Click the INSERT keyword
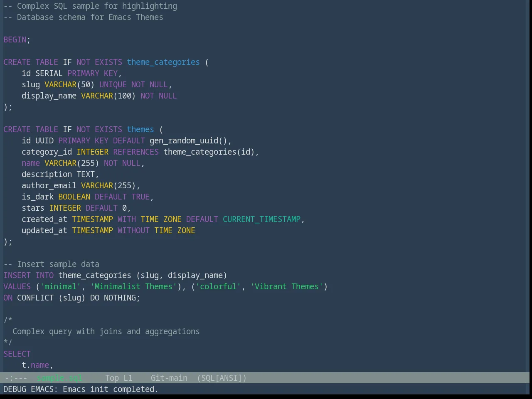 (17, 275)
